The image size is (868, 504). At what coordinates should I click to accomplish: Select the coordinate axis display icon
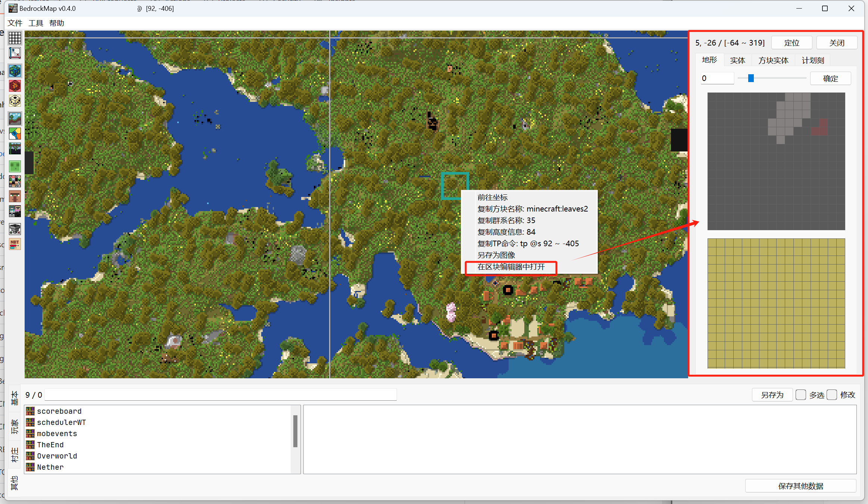point(15,53)
